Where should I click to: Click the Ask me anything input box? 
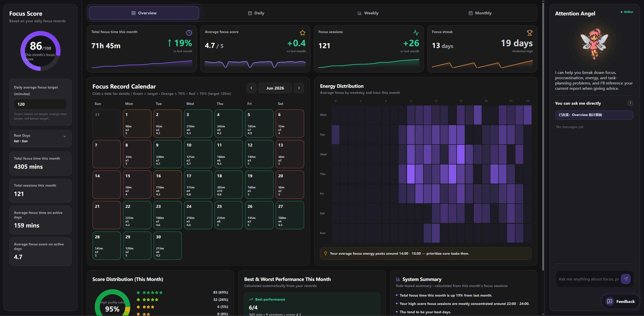coord(588,279)
